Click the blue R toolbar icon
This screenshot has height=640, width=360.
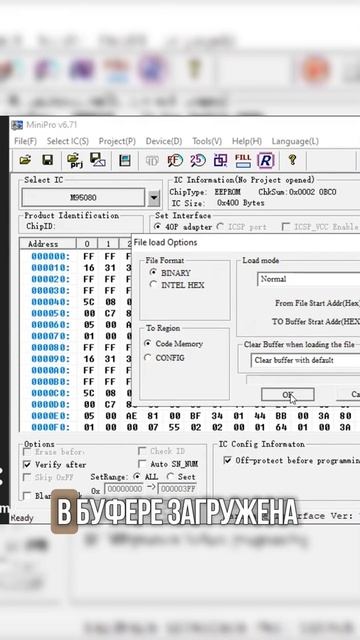pos(266,160)
